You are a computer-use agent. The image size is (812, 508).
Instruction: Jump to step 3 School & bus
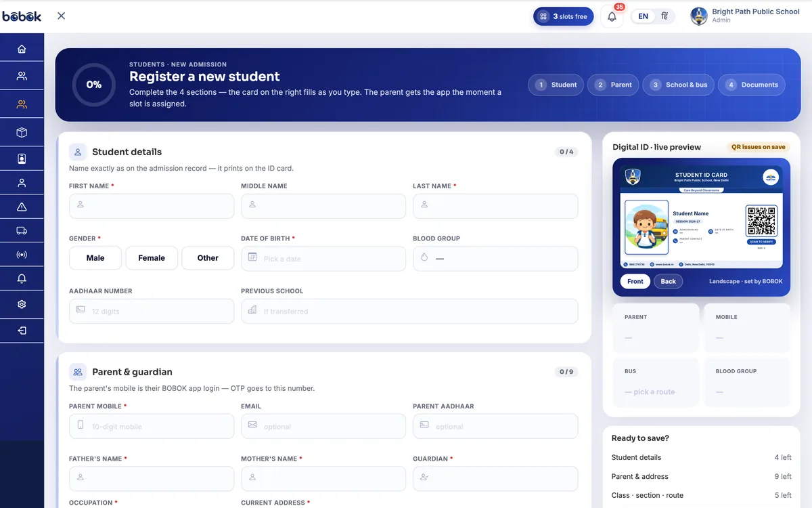[x=678, y=85]
